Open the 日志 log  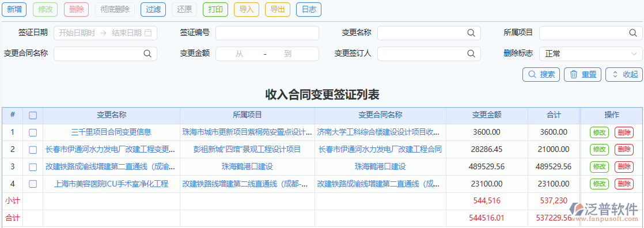click(x=308, y=9)
